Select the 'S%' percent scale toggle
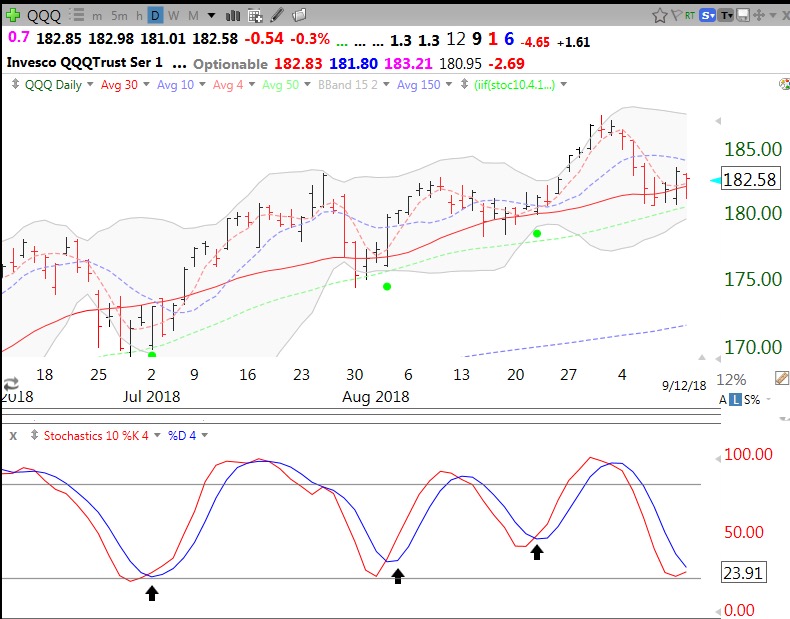The height and width of the screenshot is (619, 790). coord(752,400)
